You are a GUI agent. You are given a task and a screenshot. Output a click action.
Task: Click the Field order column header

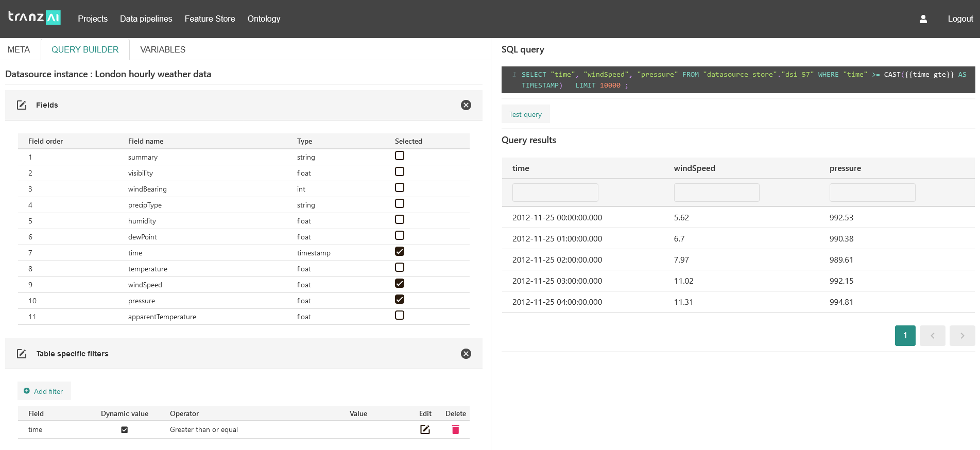45,141
